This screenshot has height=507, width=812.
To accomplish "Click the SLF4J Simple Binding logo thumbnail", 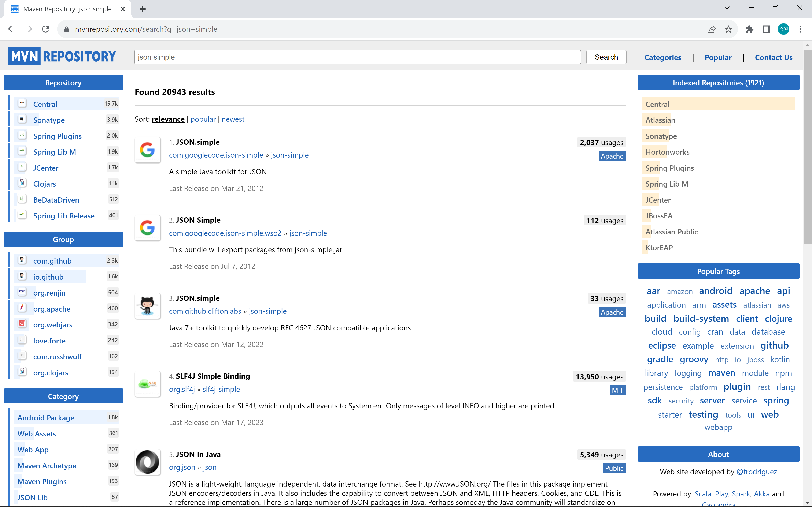I will point(147,384).
